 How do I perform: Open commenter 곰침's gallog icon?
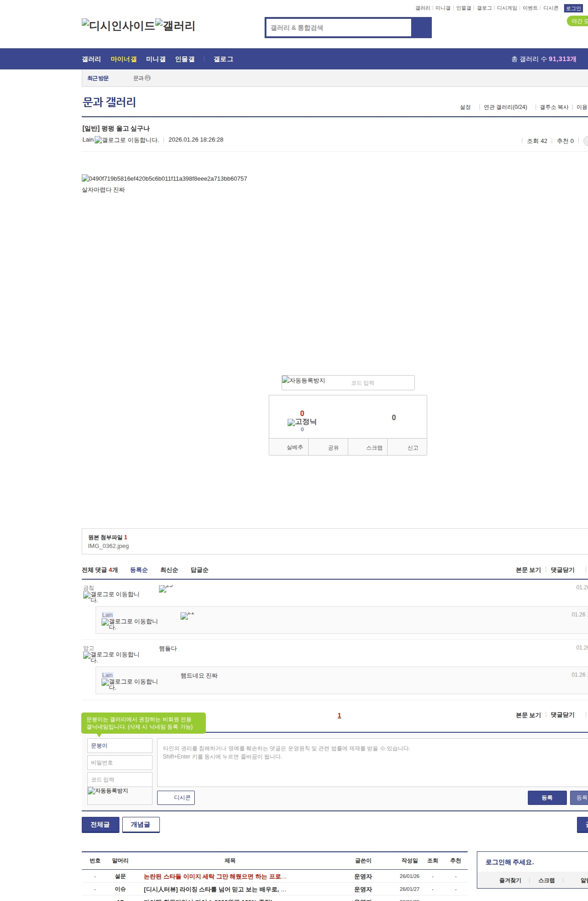111,597
